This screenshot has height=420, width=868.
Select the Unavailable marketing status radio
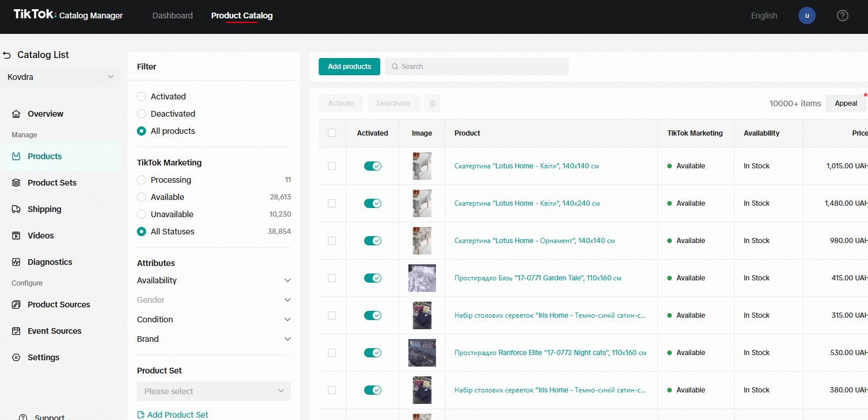click(x=142, y=214)
